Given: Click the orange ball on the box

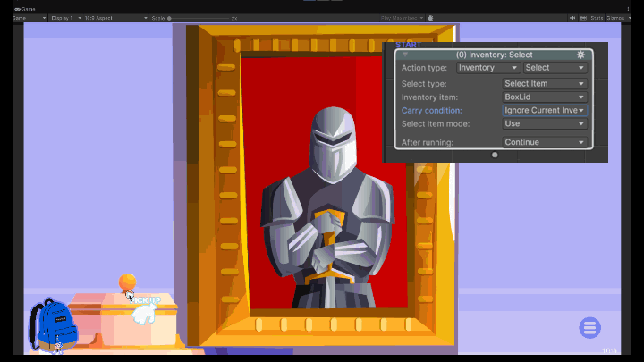Looking at the screenshot, I should coord(127,282).
